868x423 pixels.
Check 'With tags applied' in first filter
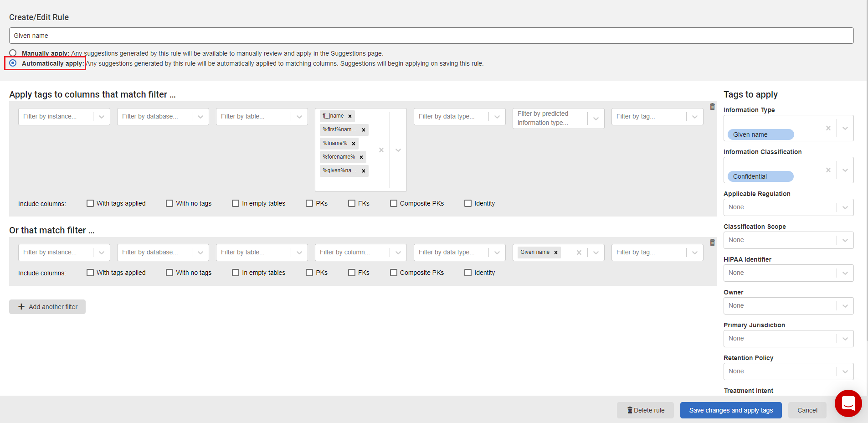coord(90,203)
